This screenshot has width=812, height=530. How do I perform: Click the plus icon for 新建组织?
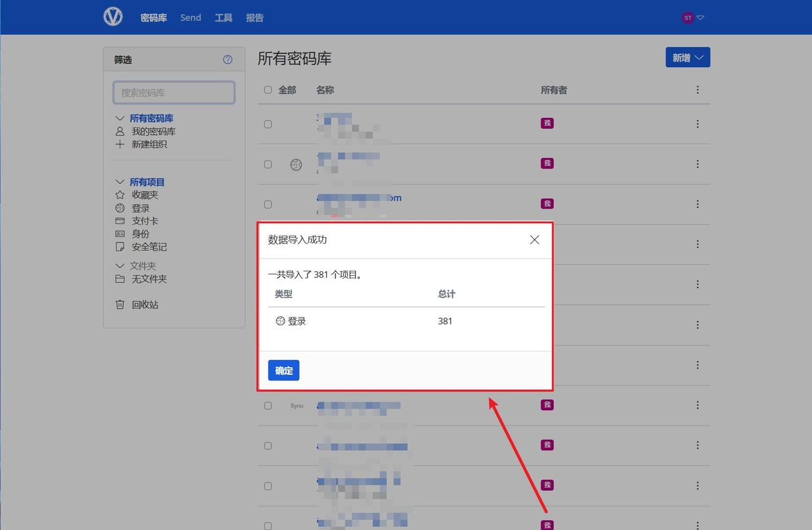(x=120, y=144)
